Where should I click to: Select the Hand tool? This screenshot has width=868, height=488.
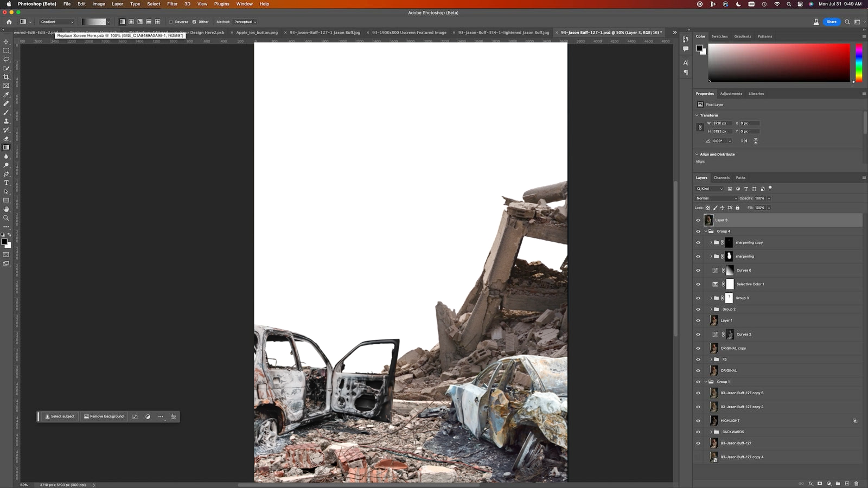point(7,209)
